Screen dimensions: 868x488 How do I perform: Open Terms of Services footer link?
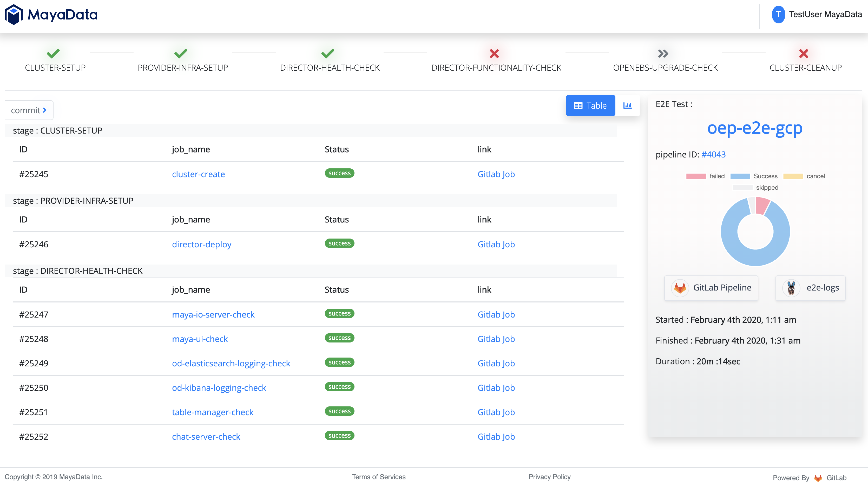(x=379, y=477)
